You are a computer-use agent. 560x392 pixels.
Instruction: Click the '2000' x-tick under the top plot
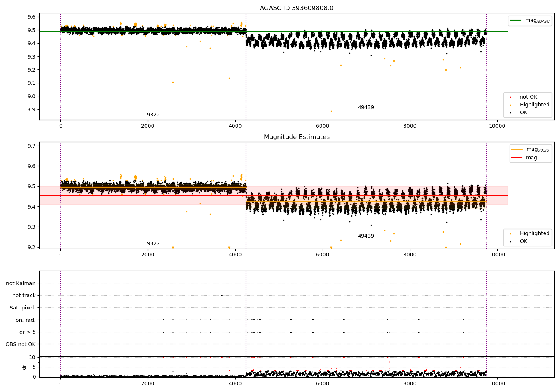[148, 126]
